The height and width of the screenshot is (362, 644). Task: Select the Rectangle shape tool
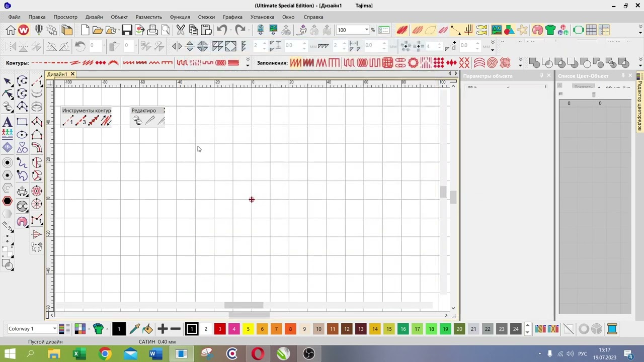pos(22,122)
